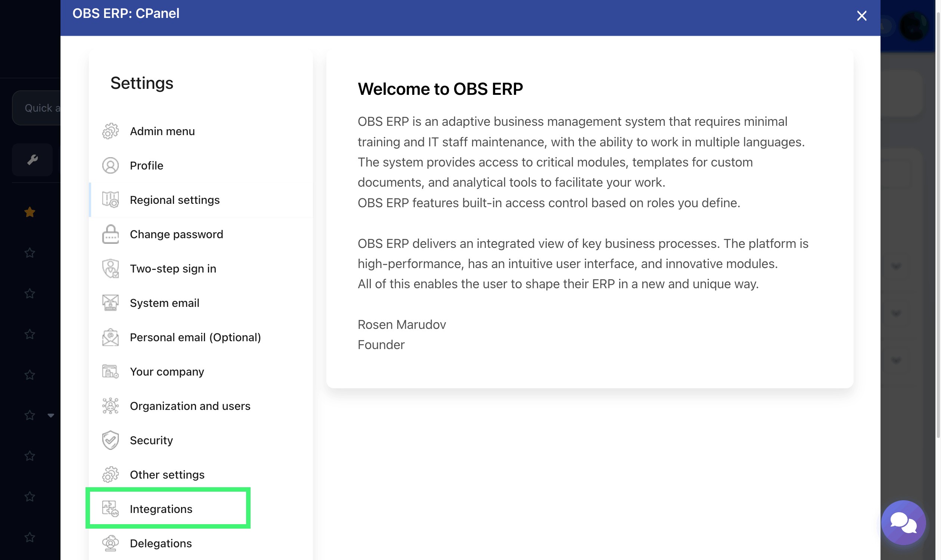941x560 pixels.
Task: Open Regional settings from the Settings menu
Action: [x=175, y=200]
